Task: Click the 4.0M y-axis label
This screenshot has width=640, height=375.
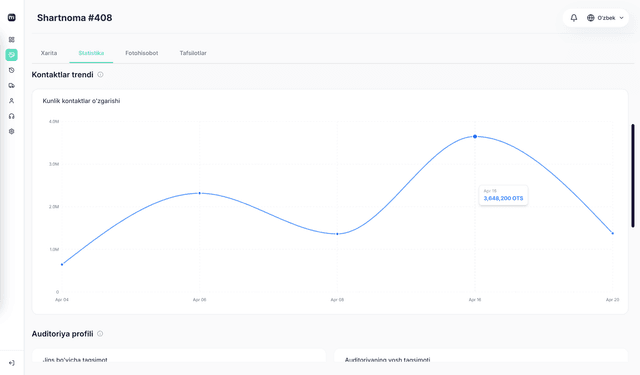Action: [54, 122]
